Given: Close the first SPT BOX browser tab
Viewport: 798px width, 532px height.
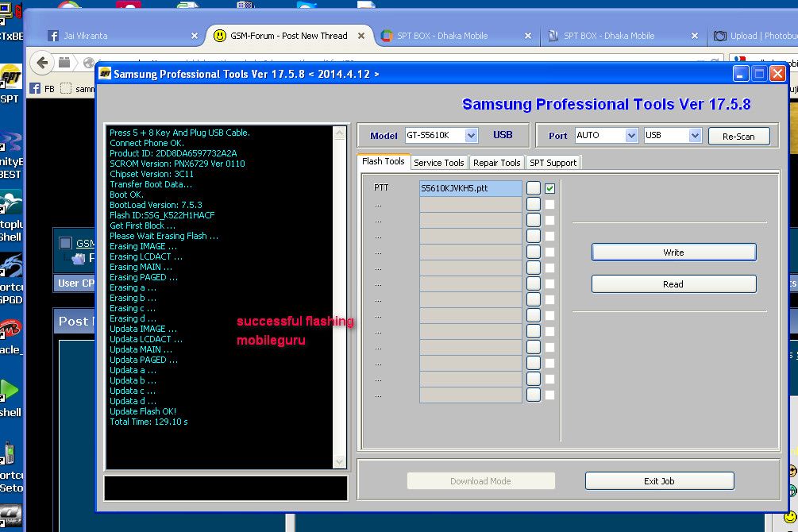Looking at the screenshot, I should pos(528,36).
